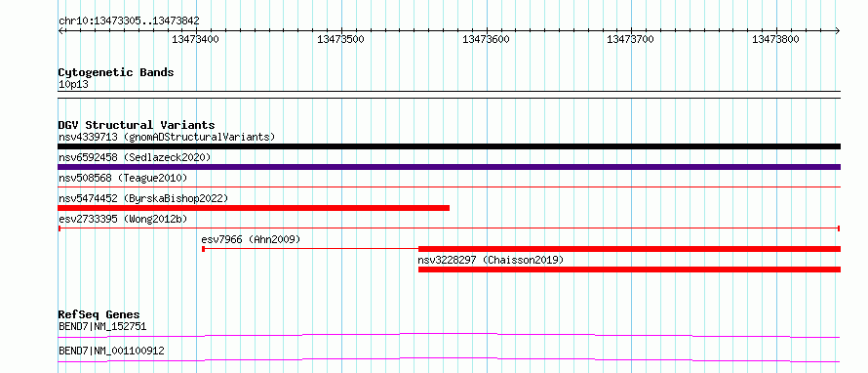This screenshot has width=868, height=373.
Task: Open the BEND7|NM_001100912 gene label
Action: pyautogui.click(x=111, y=351)
